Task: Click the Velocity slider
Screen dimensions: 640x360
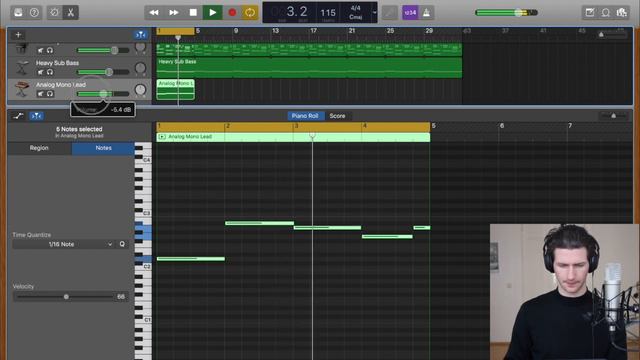Action: [x=65, y=297]
